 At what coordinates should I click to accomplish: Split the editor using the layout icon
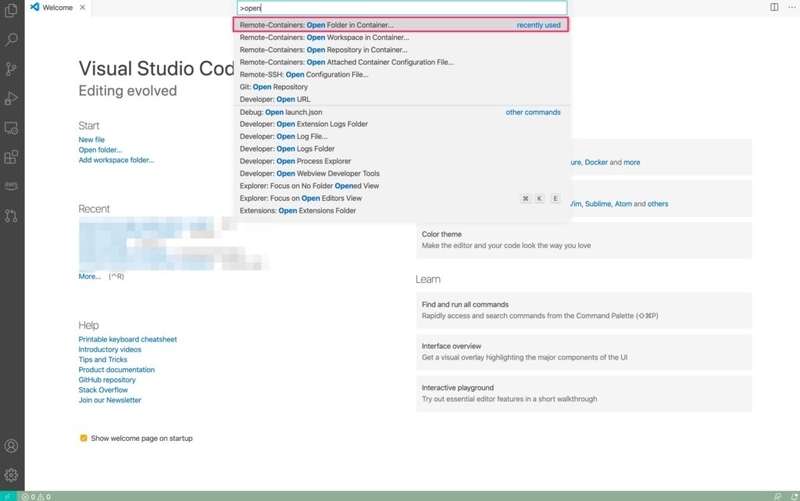tap(774, 7)
